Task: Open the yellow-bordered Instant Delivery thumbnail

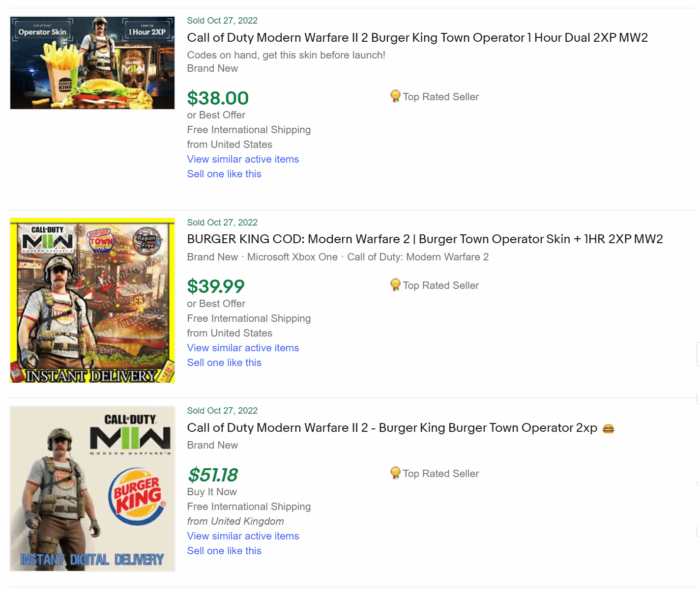Action: [92, 300]
